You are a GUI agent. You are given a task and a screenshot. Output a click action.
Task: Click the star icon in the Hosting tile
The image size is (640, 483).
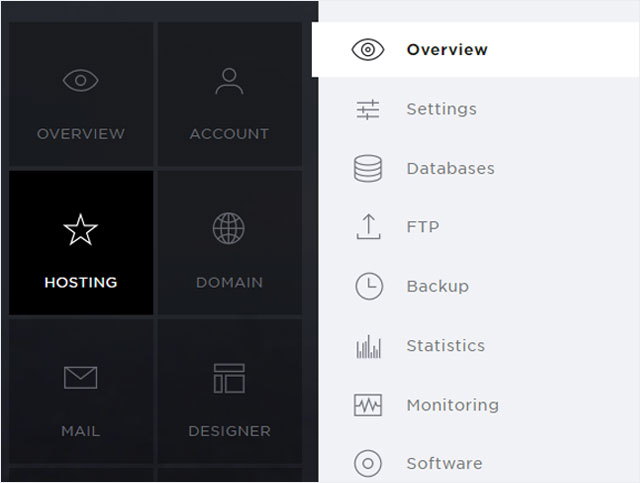point(80,229)
